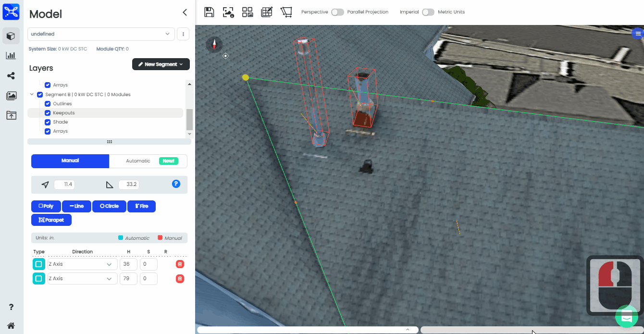Select the Fire setback tool
The image size is (644, 334).
(x=141, y=206)
